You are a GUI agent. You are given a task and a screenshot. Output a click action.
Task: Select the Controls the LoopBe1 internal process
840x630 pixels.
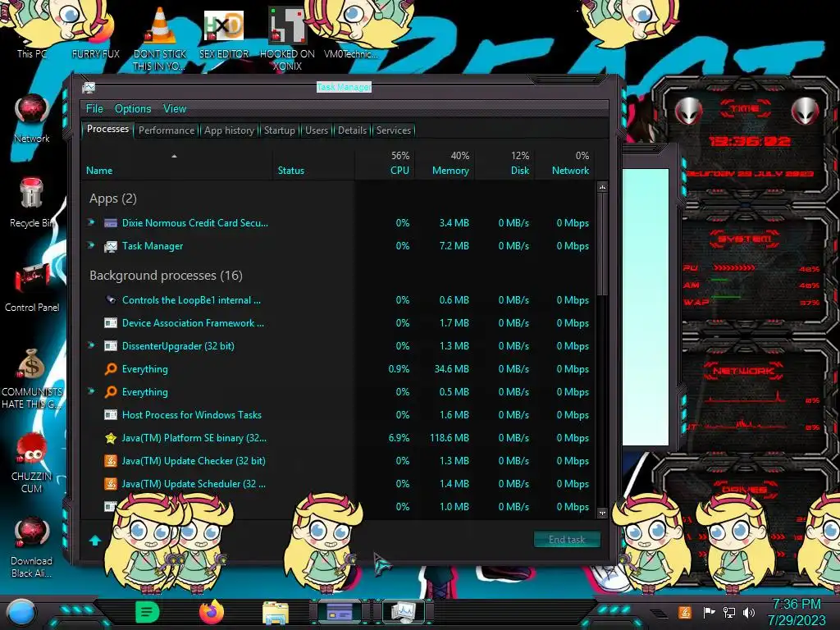pos(339,300)
